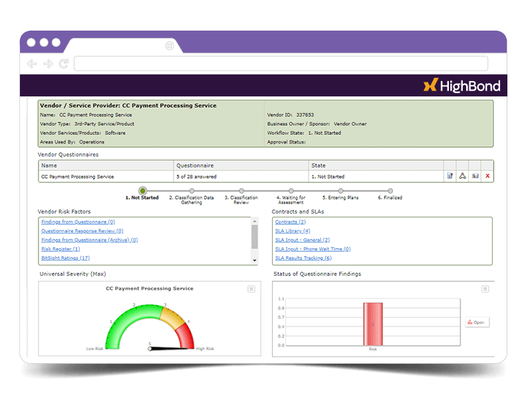Click the report chart icon in the questionnaire row

point(475,176)
